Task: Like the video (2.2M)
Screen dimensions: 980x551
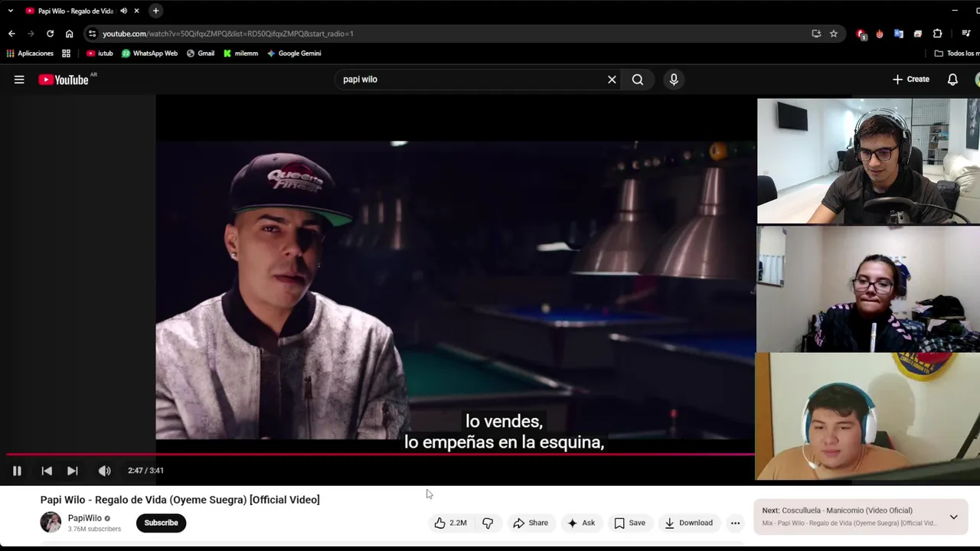Action: [450, 523]
